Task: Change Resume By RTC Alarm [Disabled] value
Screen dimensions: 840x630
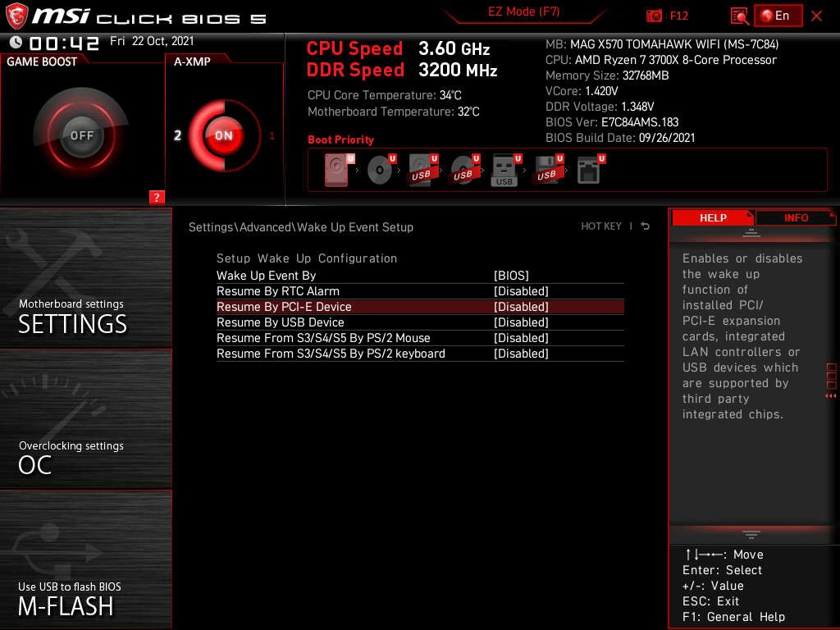Action: point(521,291)
